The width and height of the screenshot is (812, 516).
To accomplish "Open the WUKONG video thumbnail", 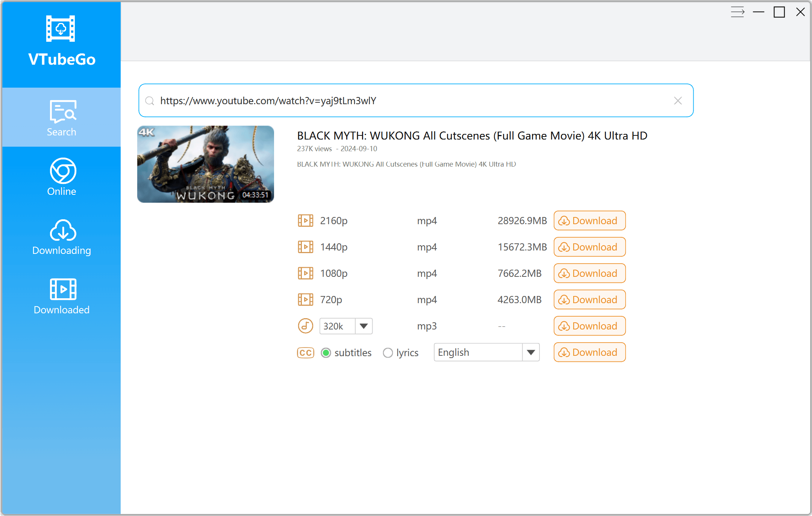I will pos(206,164).
